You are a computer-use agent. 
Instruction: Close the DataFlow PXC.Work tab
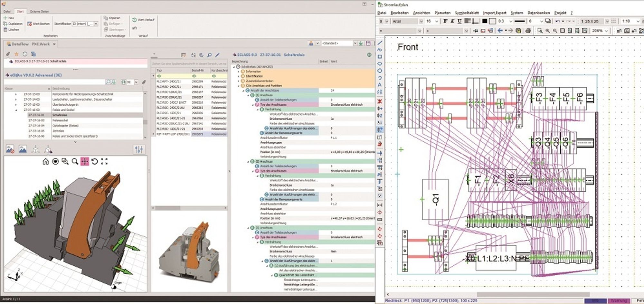(54, 44)
